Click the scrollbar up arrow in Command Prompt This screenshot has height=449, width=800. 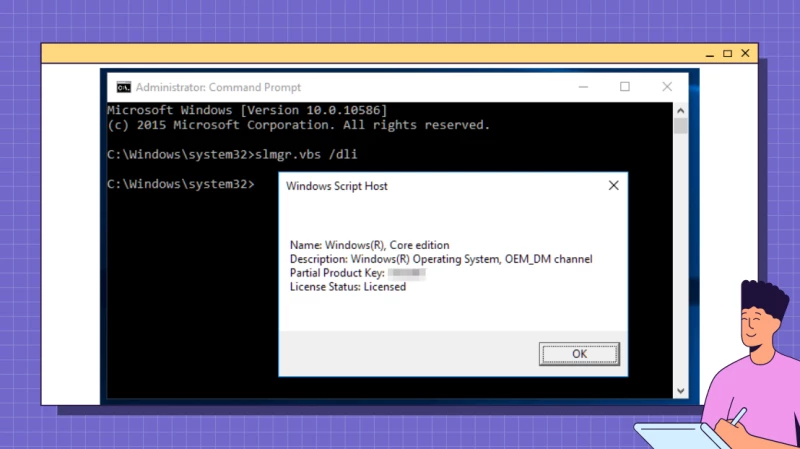[681, 108]
